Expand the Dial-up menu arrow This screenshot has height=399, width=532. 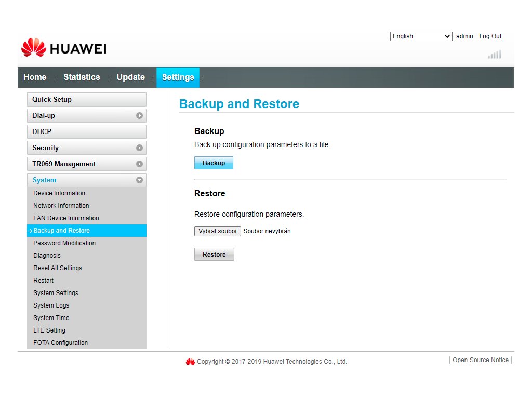point(139,116)
